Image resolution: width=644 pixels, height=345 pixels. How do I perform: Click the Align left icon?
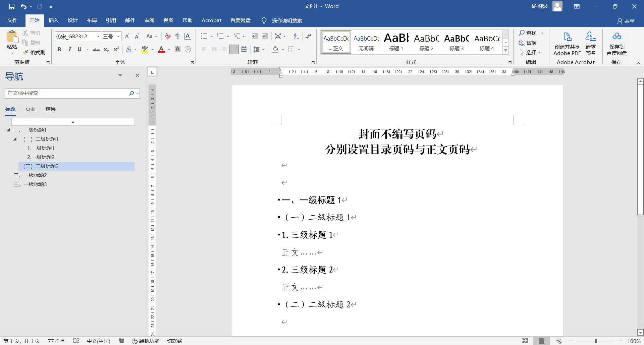[204, 50]
